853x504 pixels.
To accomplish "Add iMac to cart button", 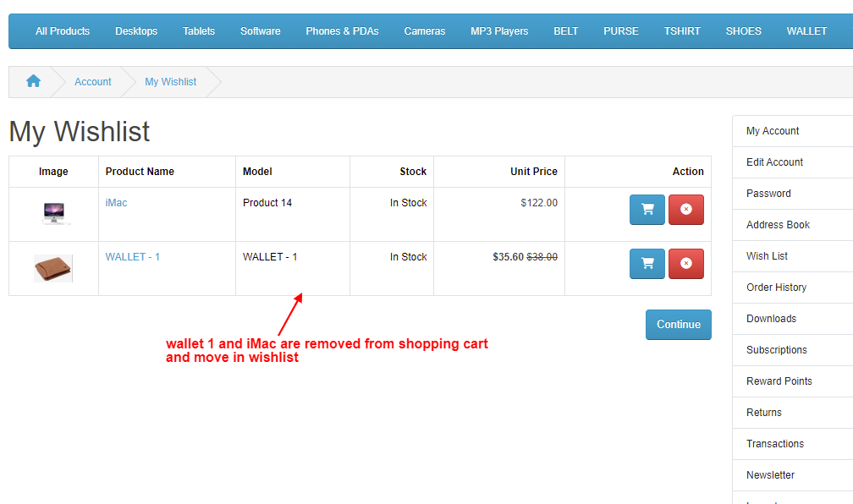I will (647, 210).
